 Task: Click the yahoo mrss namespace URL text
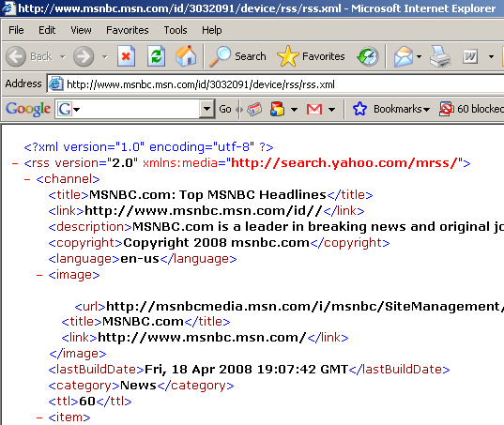pos(344,163)
